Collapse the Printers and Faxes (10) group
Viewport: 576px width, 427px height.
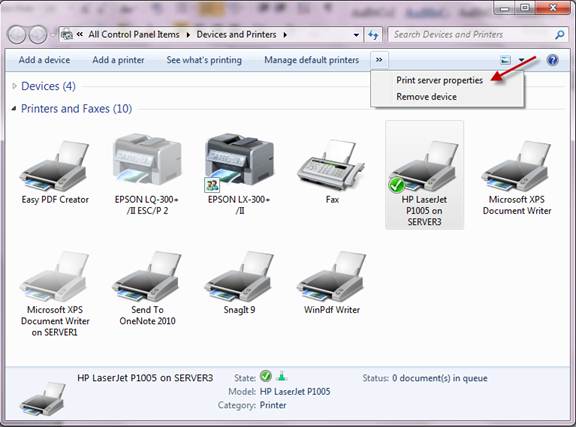(x=14, y=108)
